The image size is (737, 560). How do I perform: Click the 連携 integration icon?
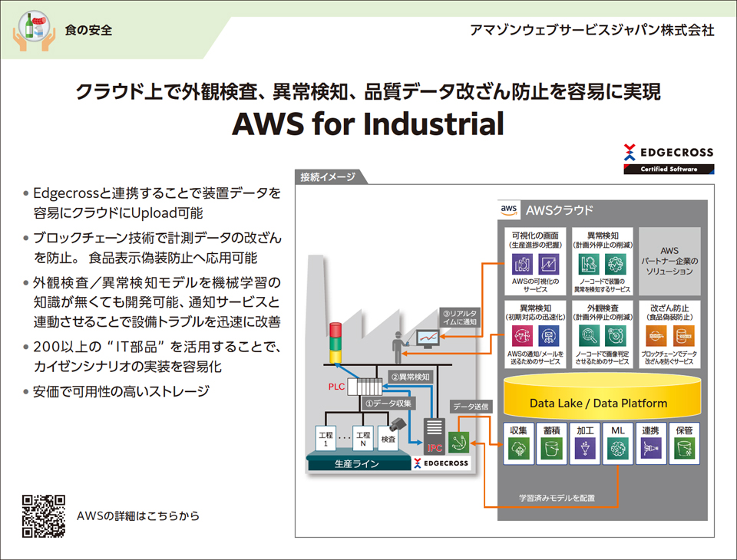pyautogui.click(x=651, y=449)
